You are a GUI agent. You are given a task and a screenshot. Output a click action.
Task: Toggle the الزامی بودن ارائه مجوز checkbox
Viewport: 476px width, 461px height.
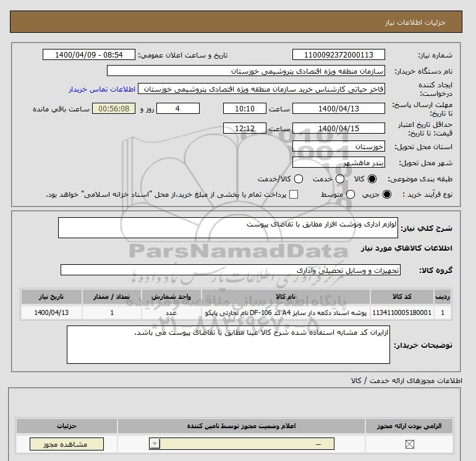409,444
